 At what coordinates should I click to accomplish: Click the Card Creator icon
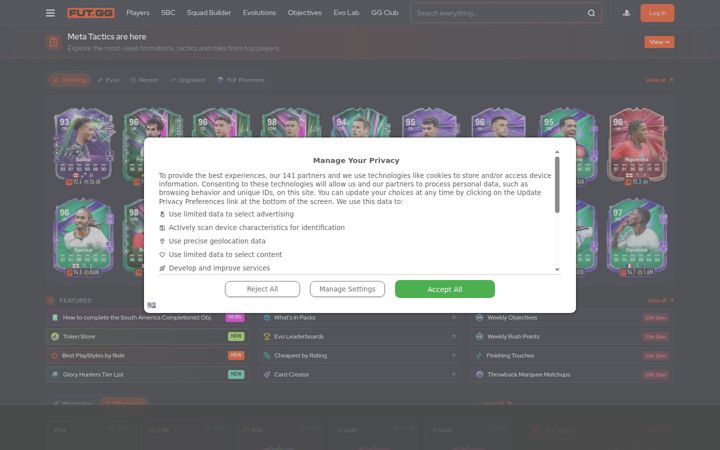[267, 374]
